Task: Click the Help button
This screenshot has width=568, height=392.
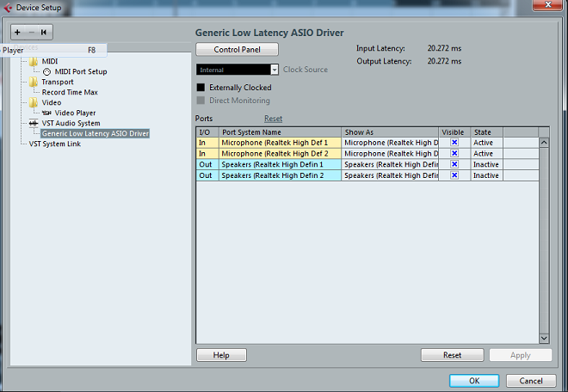Action: (x=221, y=355)
